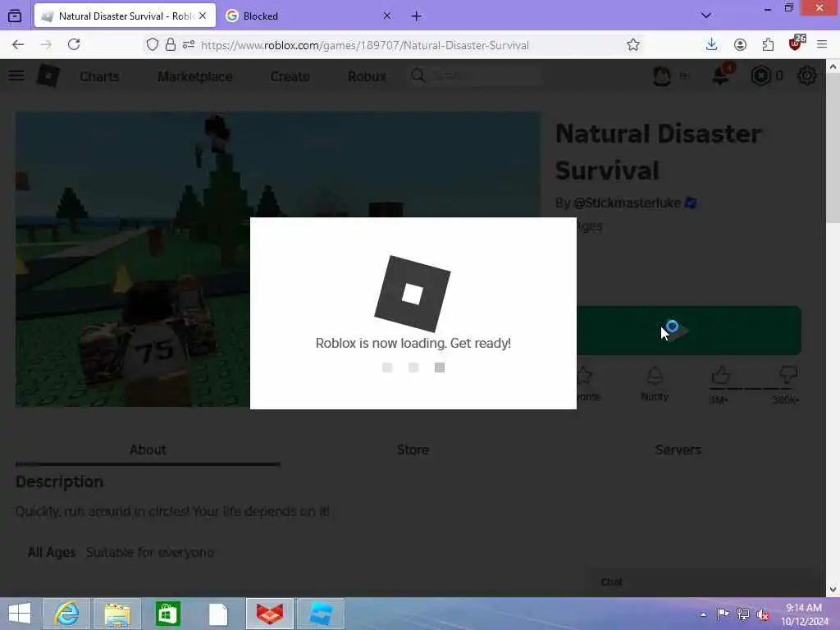
Task: Go back with the browser back arrow
Action: (18, 44)
